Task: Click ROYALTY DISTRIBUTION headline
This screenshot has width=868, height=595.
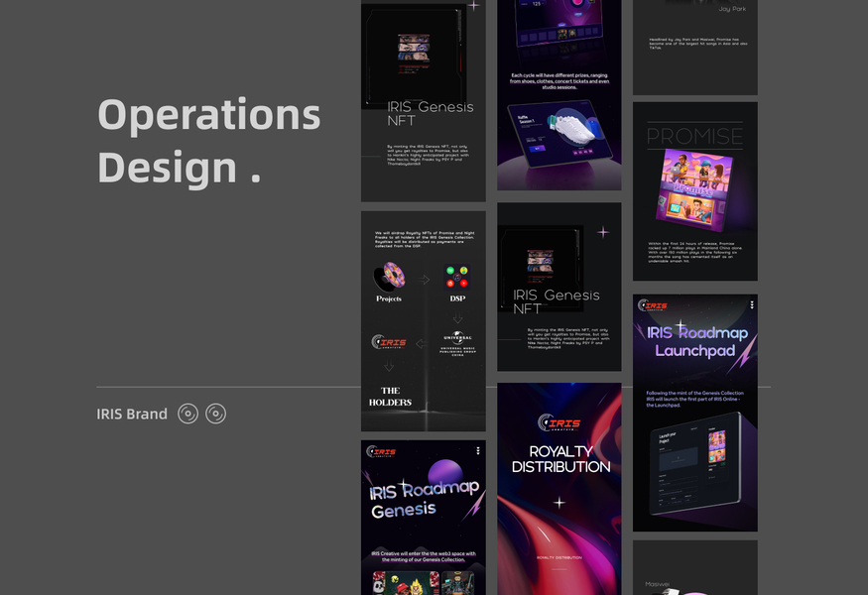Action: click(560, 459)
